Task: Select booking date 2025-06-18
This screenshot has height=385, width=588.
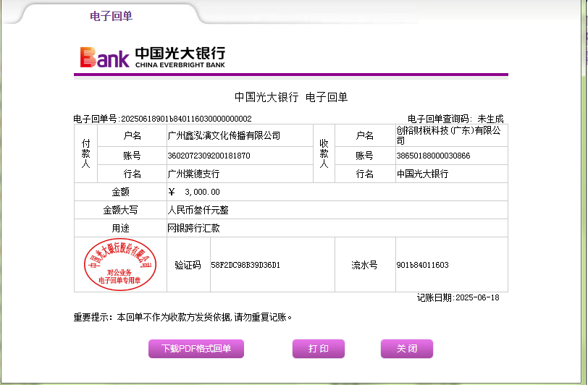Action: tap(477, 297)
